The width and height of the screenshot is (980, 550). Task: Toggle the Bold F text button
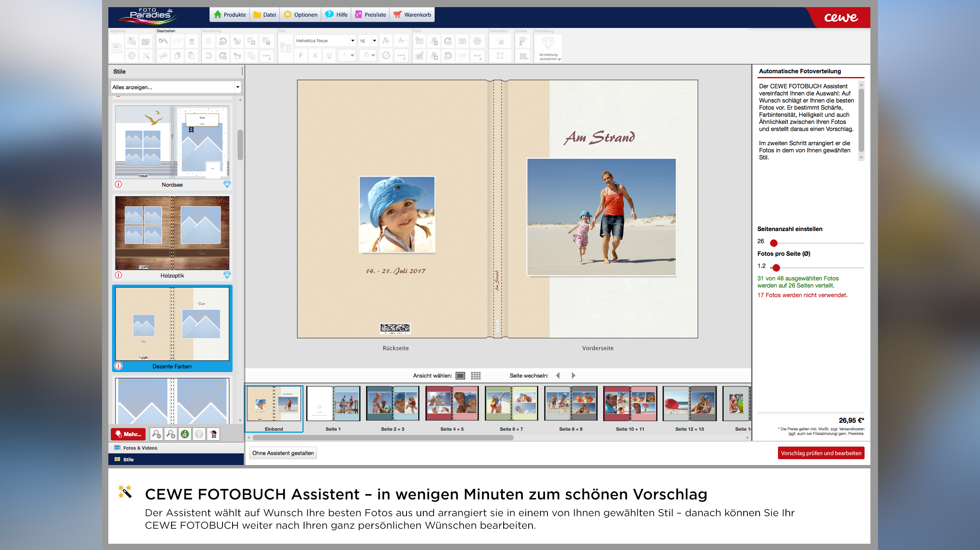pos(301,55)
